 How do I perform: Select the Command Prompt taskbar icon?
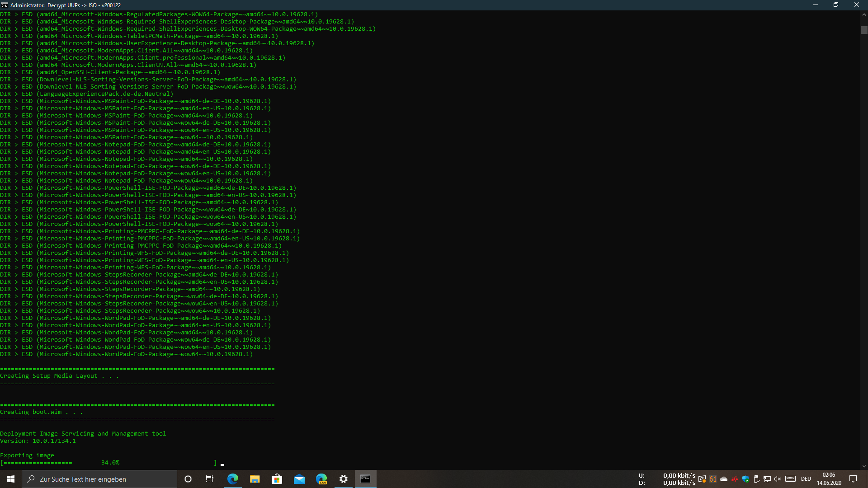pyautogui.click(x=365, y=479)
